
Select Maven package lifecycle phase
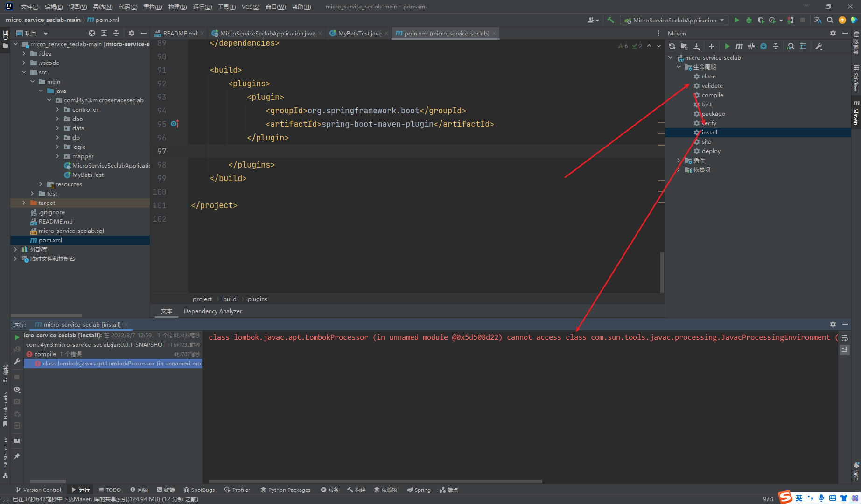(x=713, y=114)
